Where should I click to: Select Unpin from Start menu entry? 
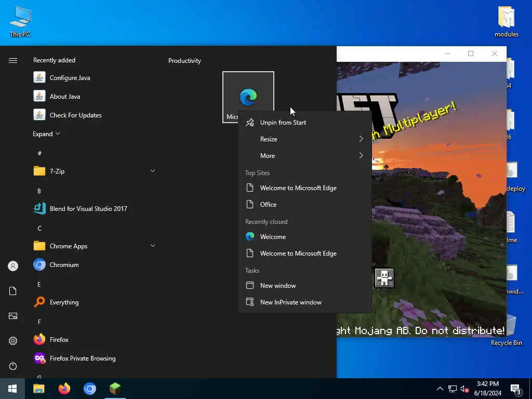(x=305, y=123)
